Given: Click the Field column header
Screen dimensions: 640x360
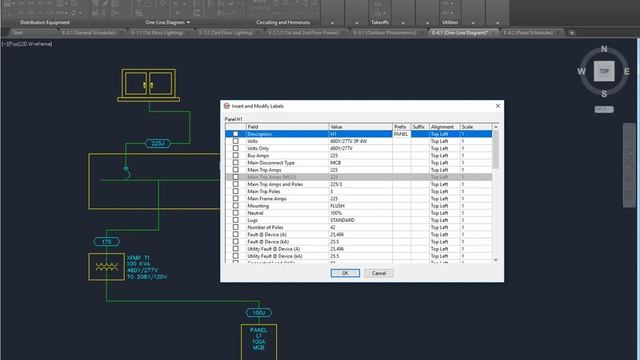Looking at the screenshot, I should tap(287, 127).
